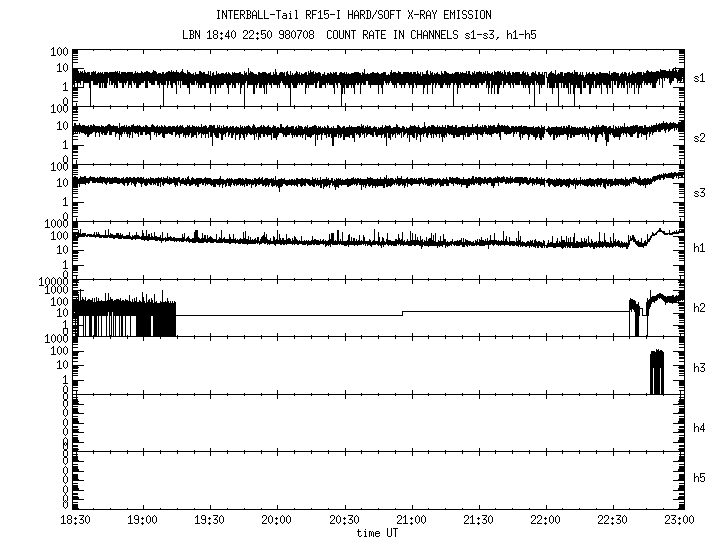Select the h2 channel label

pyautogui.click(x=700, y=307)
